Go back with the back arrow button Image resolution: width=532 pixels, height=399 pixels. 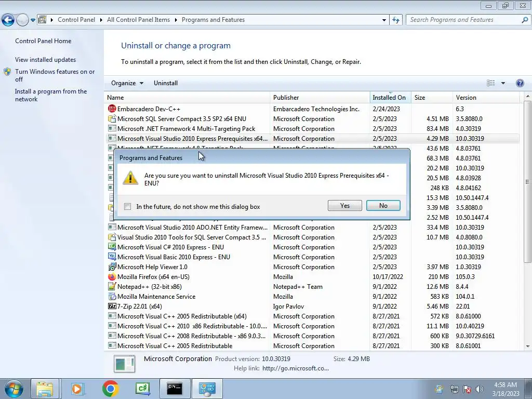(x=8, y=20)
